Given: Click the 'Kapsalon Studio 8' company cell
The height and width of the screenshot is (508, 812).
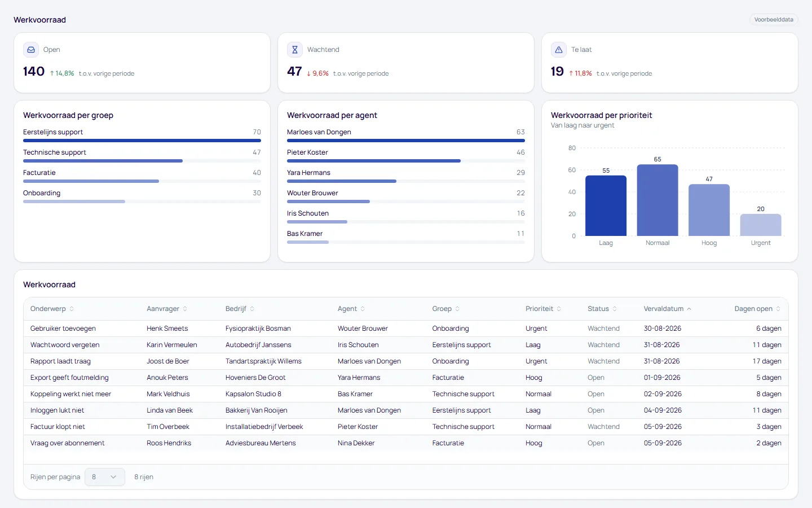Looking at the screenshot, I should point(253,394).
